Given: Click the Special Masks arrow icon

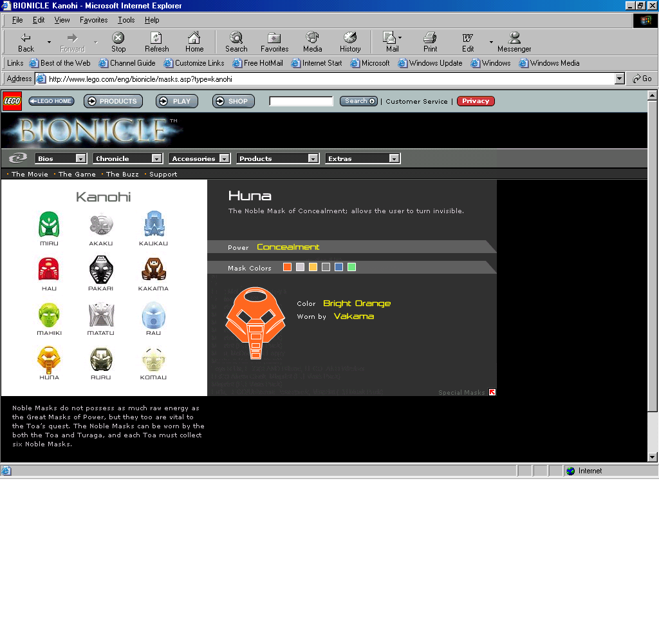Looking at the screenshot, I should tap(492, 392).
